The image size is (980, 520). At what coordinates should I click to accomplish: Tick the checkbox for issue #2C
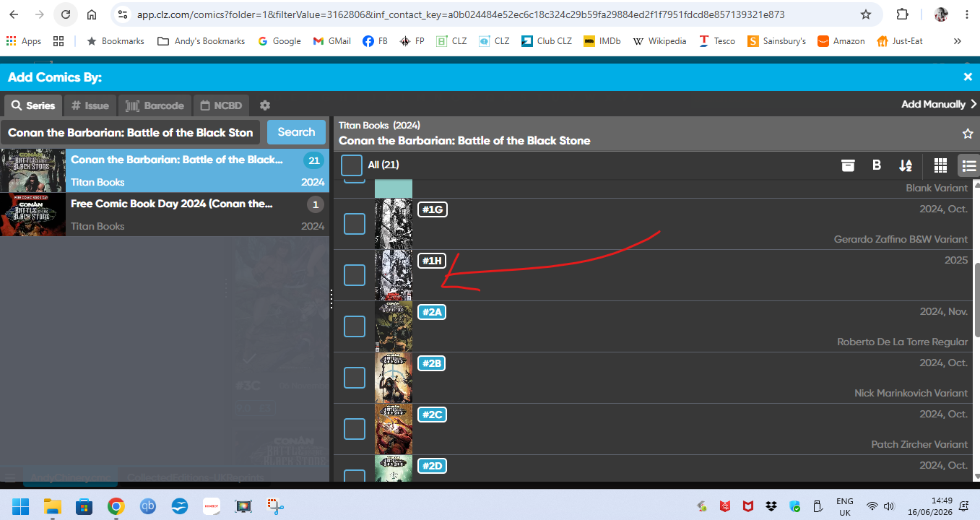tap(355, 429)
